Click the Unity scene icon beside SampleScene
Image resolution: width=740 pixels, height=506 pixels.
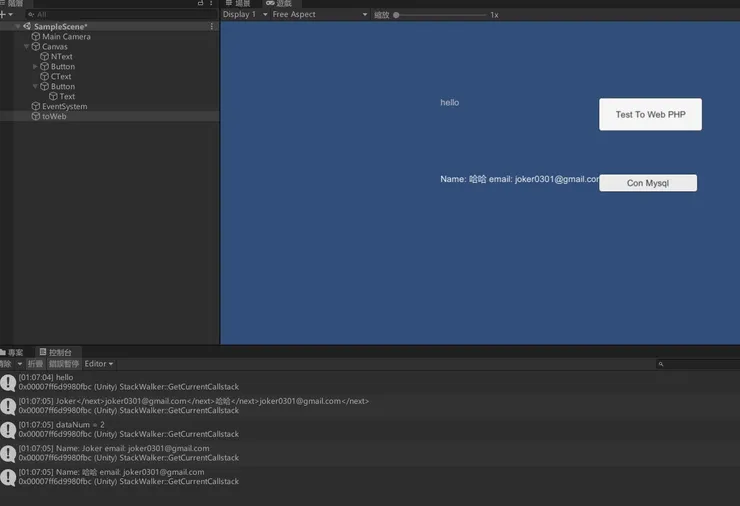click(x=27, y=26)
